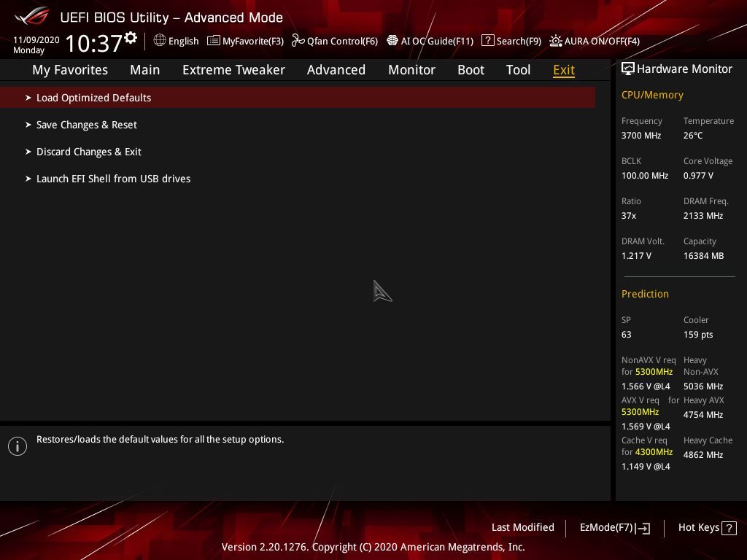Expand arrow beside Launch EFI Shell

pyautogui.click(x=28, y=179)
